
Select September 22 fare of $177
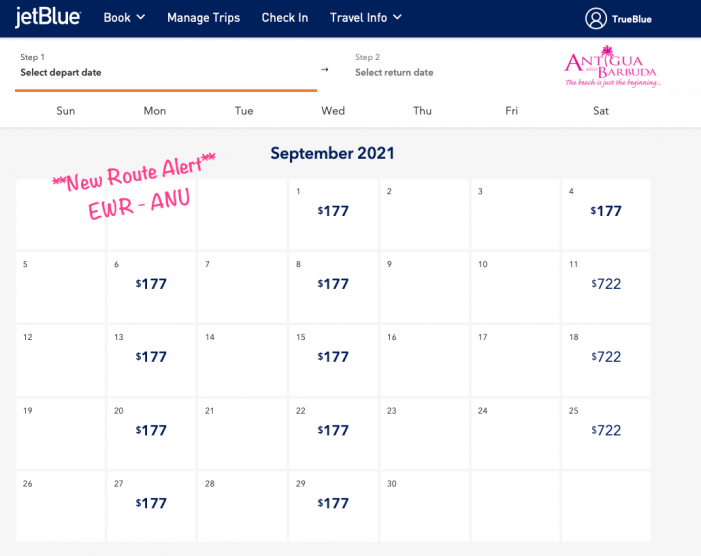click(333, 431)
